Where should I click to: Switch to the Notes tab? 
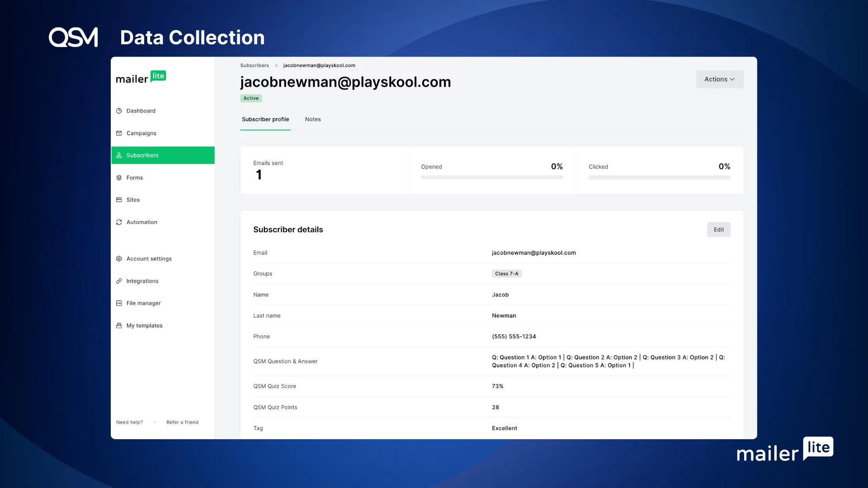point(313,119)
